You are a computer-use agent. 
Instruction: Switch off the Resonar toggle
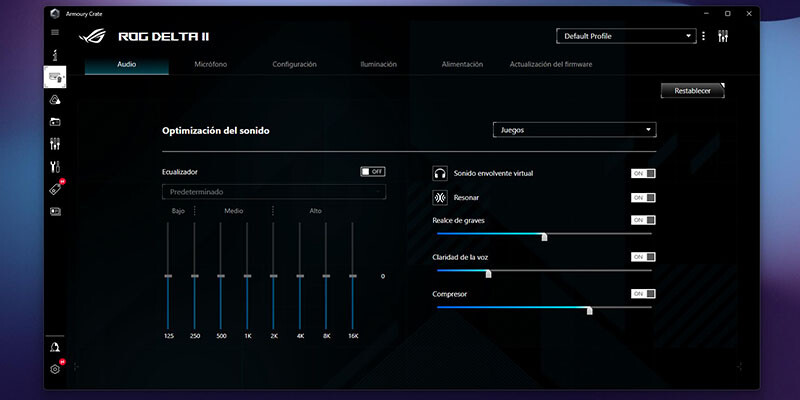click(x=643, y=197)
